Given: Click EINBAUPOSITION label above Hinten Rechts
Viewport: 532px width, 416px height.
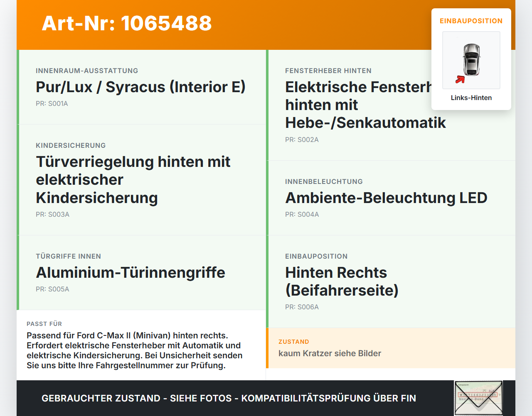Looking at the screenshot, I should pyautogui.click(x=316, y=256).
